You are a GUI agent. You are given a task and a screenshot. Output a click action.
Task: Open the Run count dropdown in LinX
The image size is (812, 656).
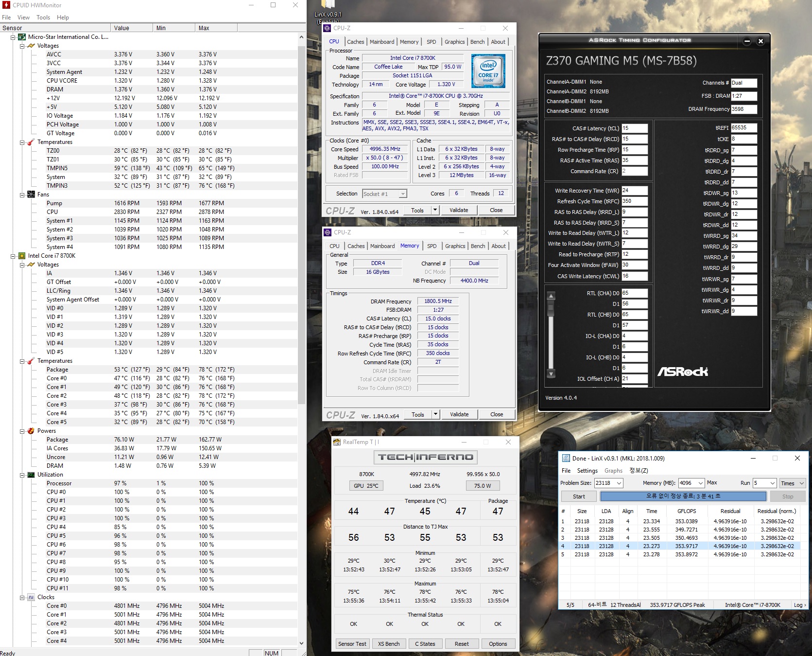pos(773,483)
